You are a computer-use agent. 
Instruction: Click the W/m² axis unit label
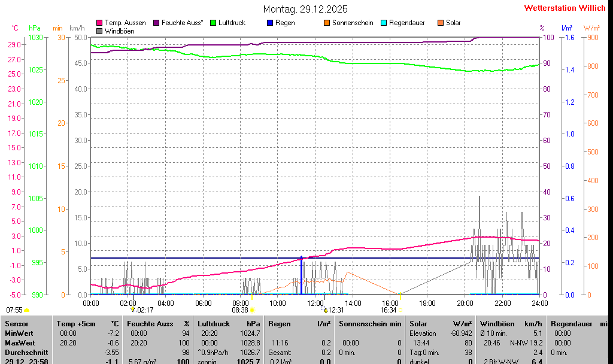591,28
